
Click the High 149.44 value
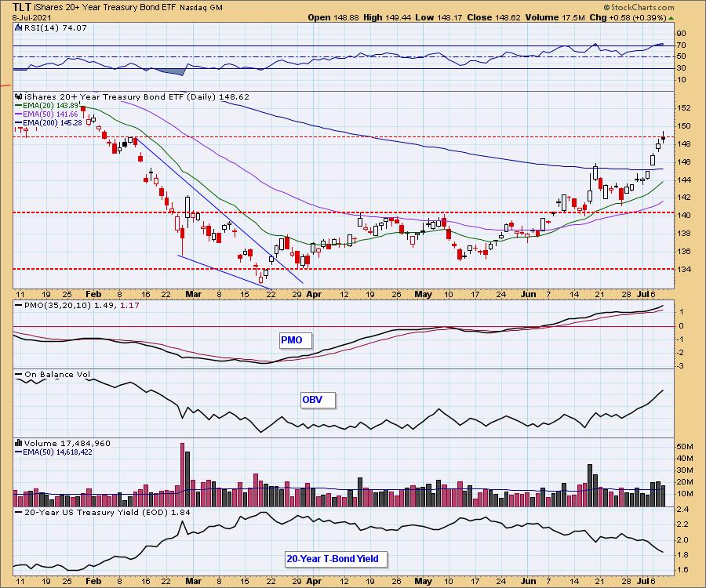point(387,17)
